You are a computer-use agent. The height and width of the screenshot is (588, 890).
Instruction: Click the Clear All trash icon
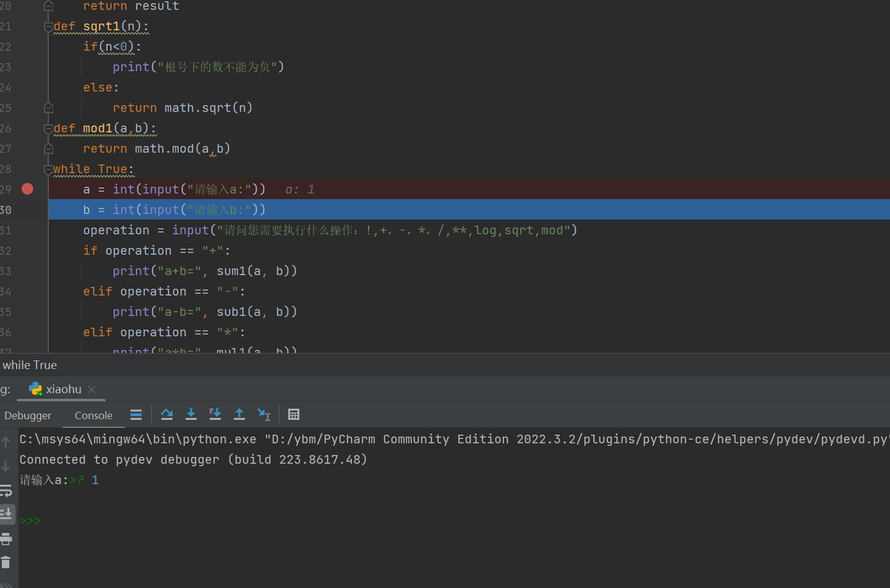click(6, 562)
